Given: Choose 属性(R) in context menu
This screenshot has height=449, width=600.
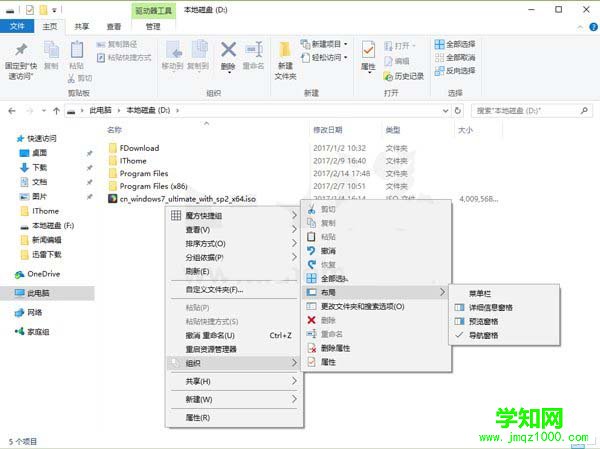Looking at the screenshot, I should click(x=233, y=417).
